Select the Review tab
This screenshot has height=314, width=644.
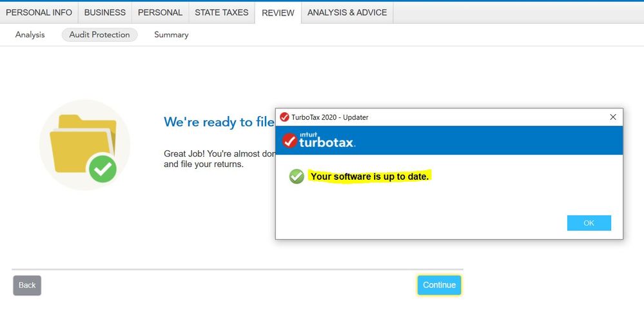pyautogui.click(x=278, y=13)
